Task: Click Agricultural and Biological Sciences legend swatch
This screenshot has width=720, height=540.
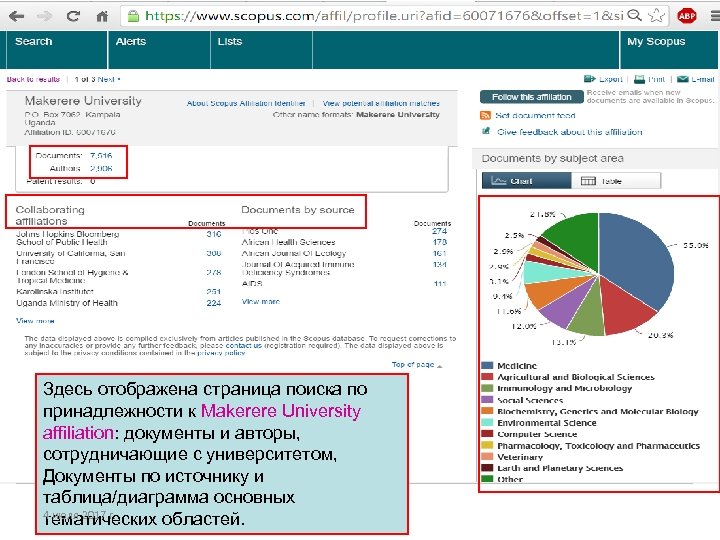Action: tap(487, 377)
